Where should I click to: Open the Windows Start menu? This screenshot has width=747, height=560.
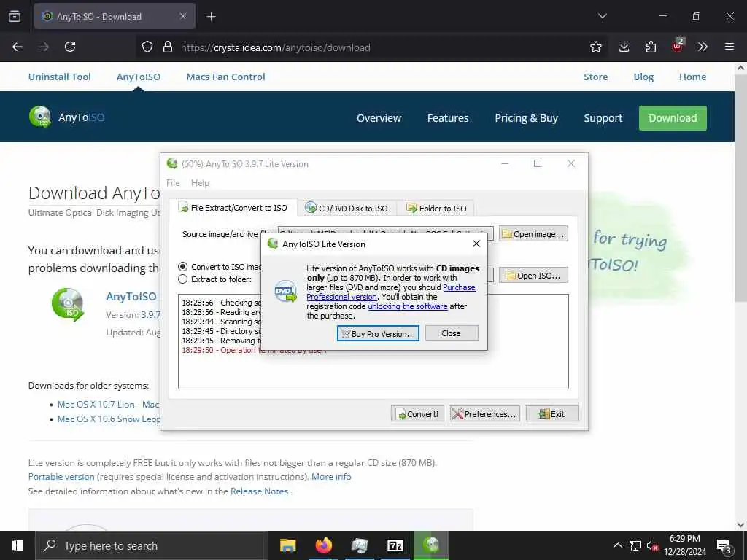pyautogui.click(x=18, y=545)
